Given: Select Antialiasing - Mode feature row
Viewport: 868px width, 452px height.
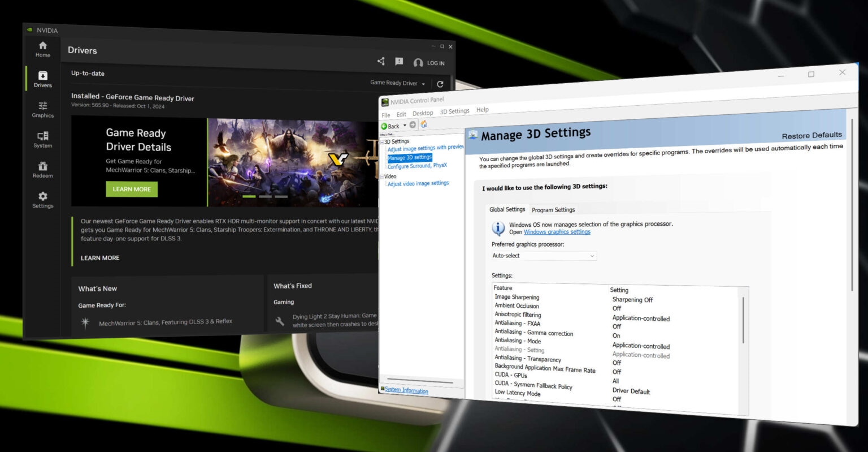Looking at the screenshot, I should click(518, 341).
